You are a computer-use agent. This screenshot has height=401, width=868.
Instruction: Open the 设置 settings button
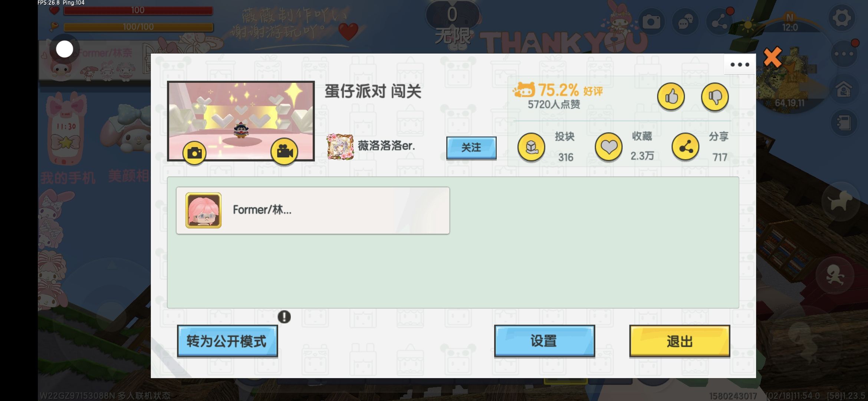(x=544, y=341)
